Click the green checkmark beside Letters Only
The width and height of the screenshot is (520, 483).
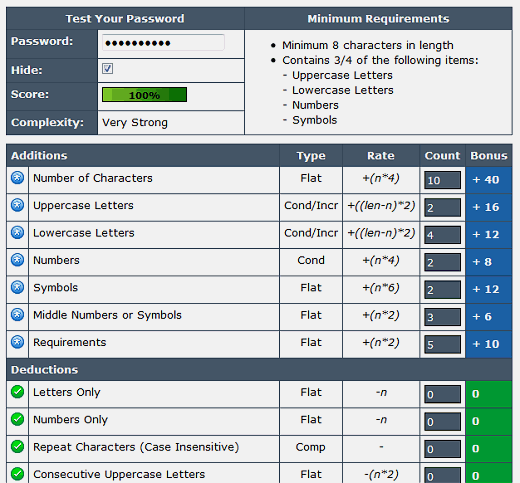[x=17, y=392]
